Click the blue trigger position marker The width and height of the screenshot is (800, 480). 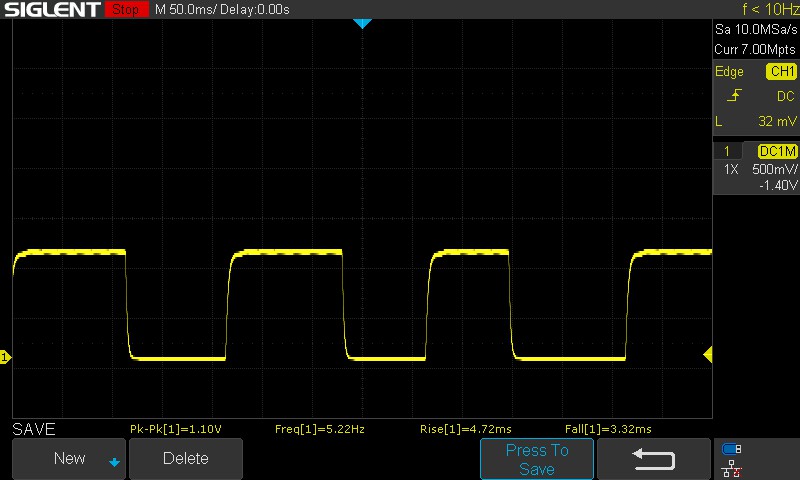(362, 23)
